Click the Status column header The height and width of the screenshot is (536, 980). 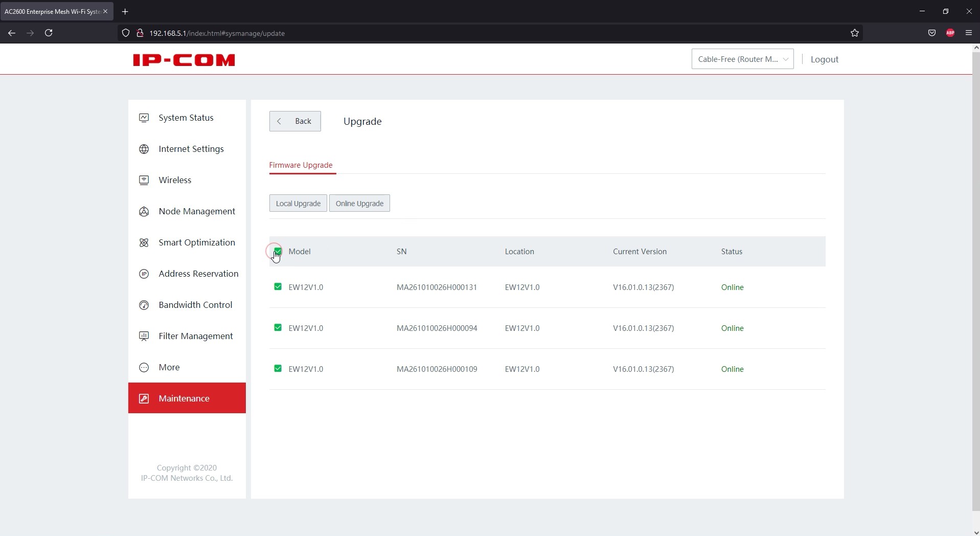732,252
